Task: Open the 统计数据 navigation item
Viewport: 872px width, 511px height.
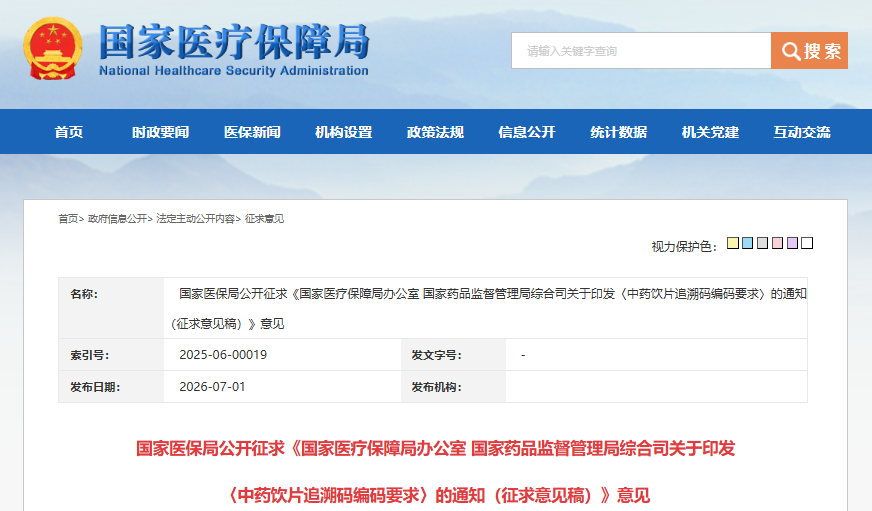Action: tap(618, 132)
